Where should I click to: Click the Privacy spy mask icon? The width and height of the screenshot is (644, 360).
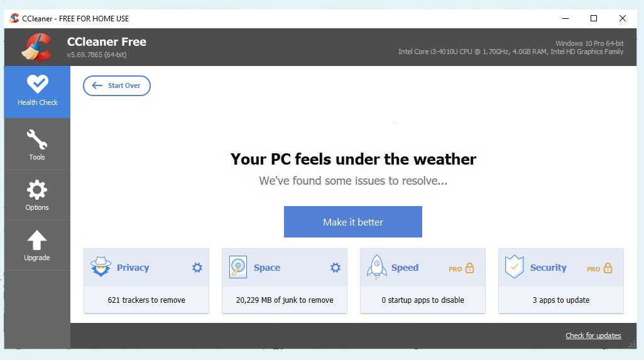pyautogui.click(x=101, y=267)
